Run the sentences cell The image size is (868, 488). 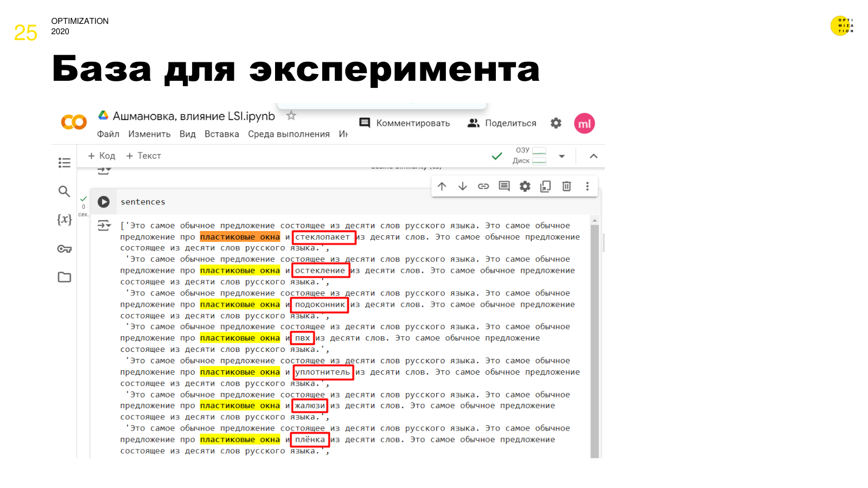(104, 202)
